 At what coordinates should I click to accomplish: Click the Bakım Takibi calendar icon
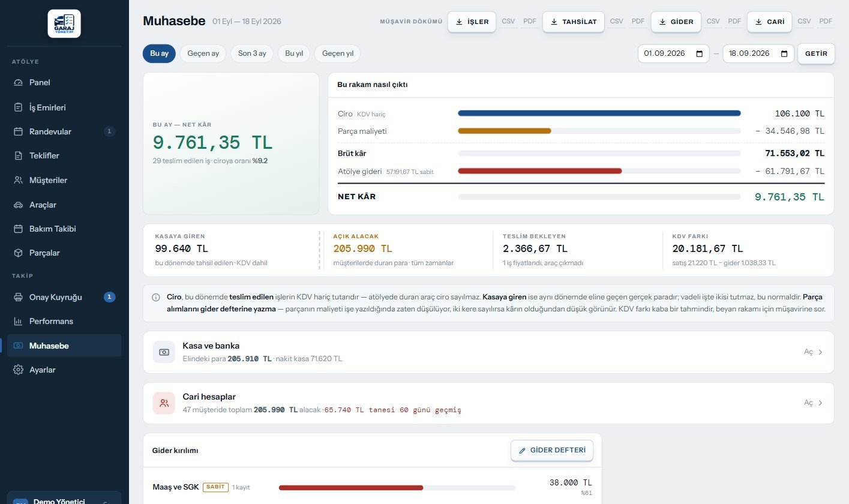point(18,229)
